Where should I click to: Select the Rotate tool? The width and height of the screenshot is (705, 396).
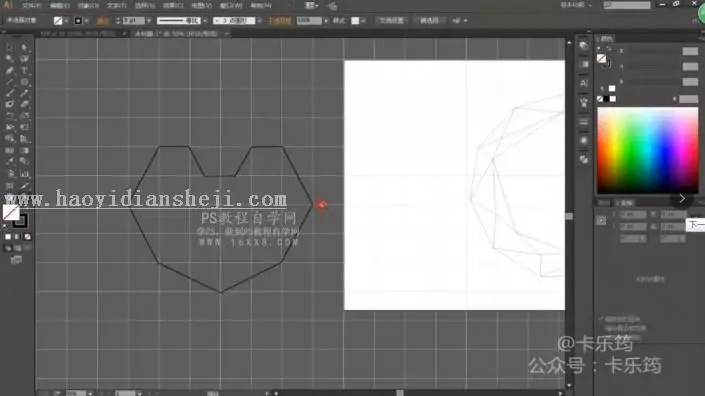tap(9, 116)
